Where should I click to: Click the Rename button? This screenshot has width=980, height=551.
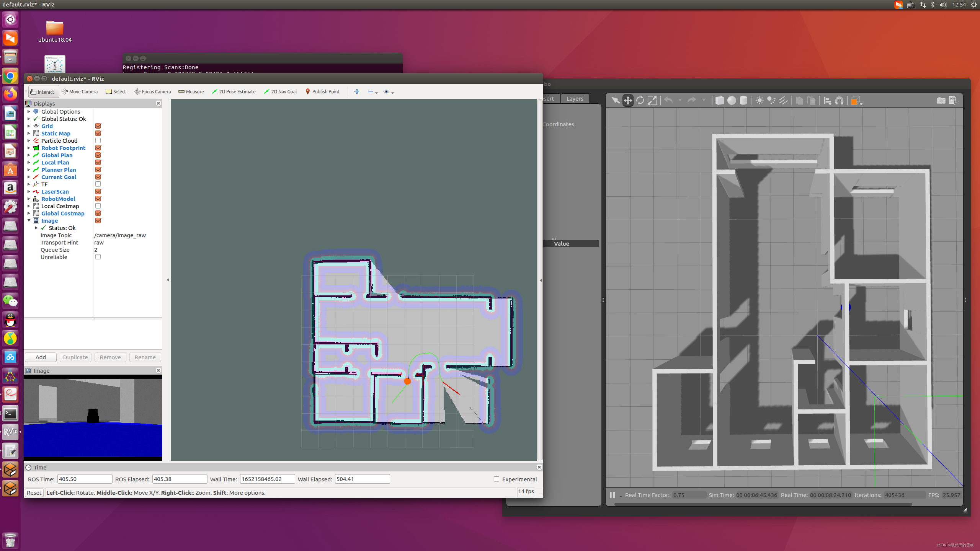(x=145, y=357)
